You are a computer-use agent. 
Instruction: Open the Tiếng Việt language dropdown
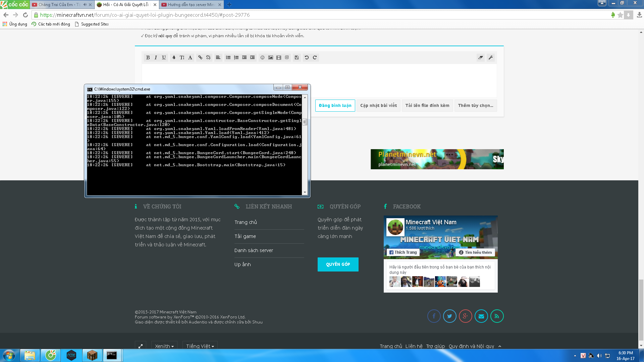coord(200,346)
